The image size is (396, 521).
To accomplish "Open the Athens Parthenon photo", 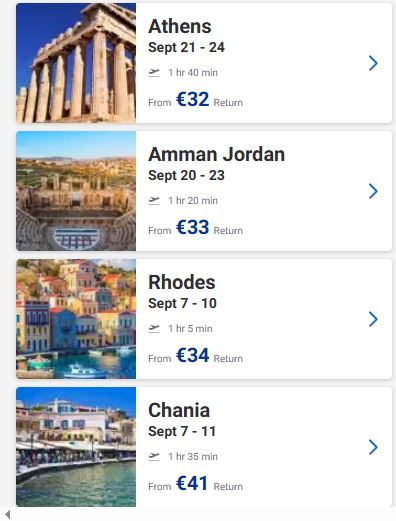I will 76,63.
